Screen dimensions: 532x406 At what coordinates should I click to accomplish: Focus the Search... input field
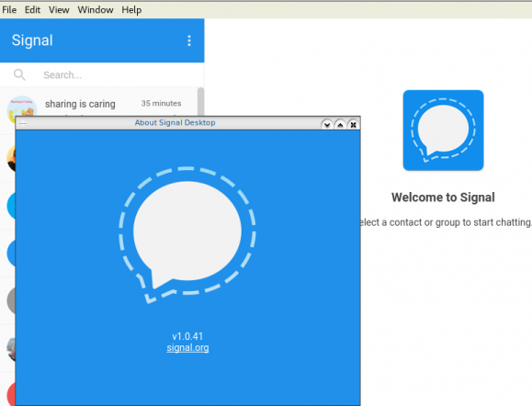pyautogui.click(x=102, y=75)
